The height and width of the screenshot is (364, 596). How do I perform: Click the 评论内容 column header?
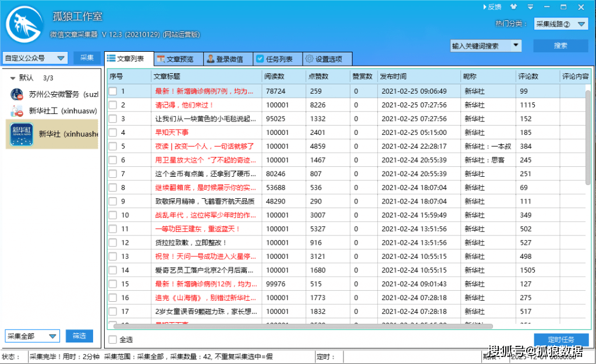pos(575,76)
